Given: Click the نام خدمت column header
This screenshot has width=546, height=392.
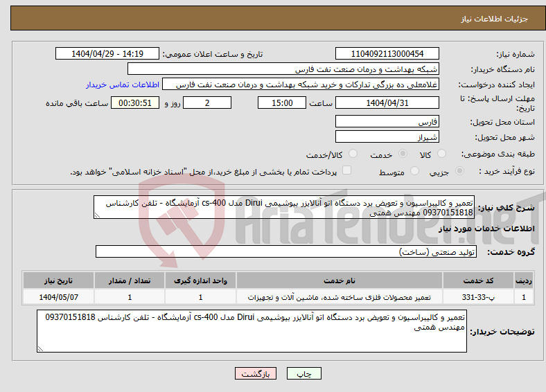Looking at the screenshot, I should coord(340,280).
